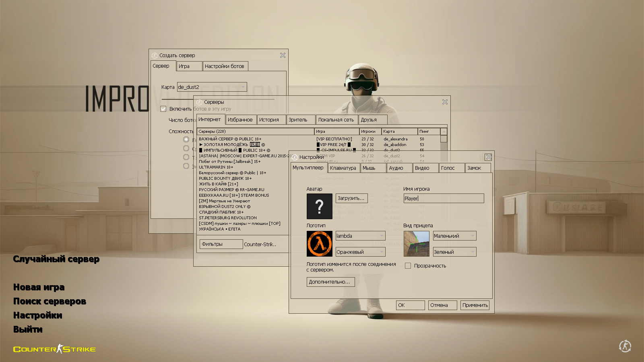Toggle the Включить ботов checkbox
The image size is (644, 362).
(x=163, y=109)
